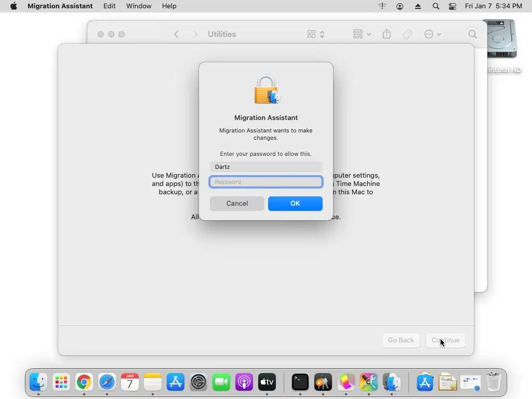The height and width of the screenshot is (399, 532).
Task: Open the blue App Store icon left of System Preferences
Action: pyautogui.click(x=176, y=382)
